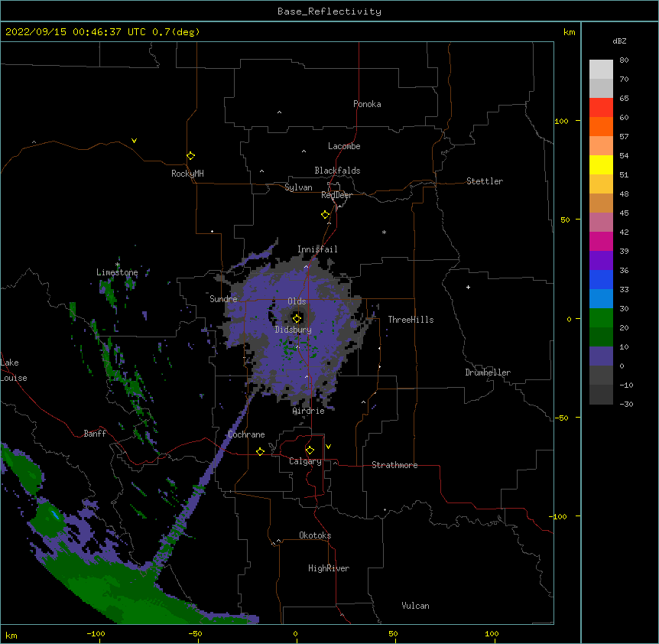
Task: Click the Cochrane town label
Action: click(x=246, y=434)
